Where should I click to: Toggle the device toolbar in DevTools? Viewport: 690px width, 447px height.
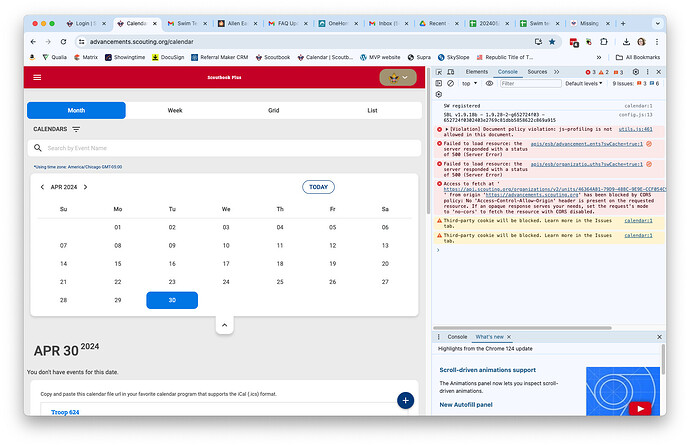(x=451, y=72)
